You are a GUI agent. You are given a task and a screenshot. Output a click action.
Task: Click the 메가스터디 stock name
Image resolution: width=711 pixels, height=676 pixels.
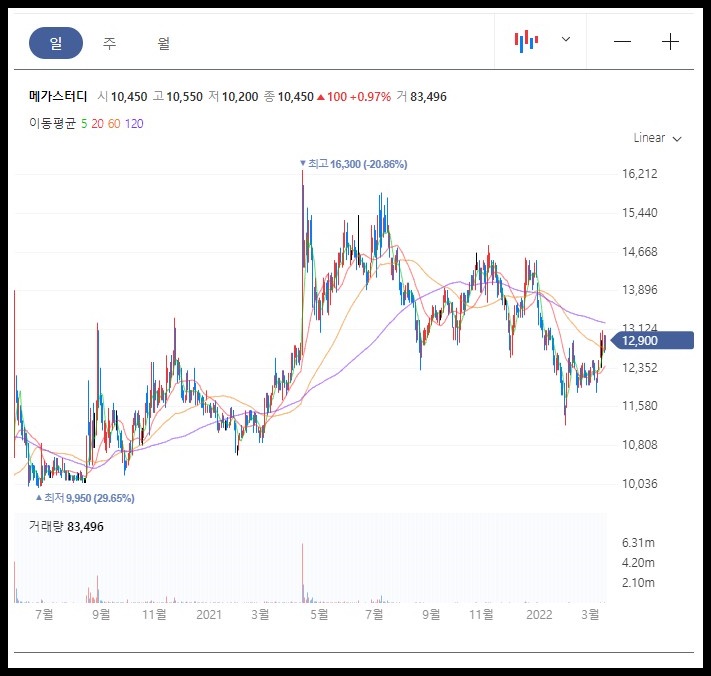[58, 96]
